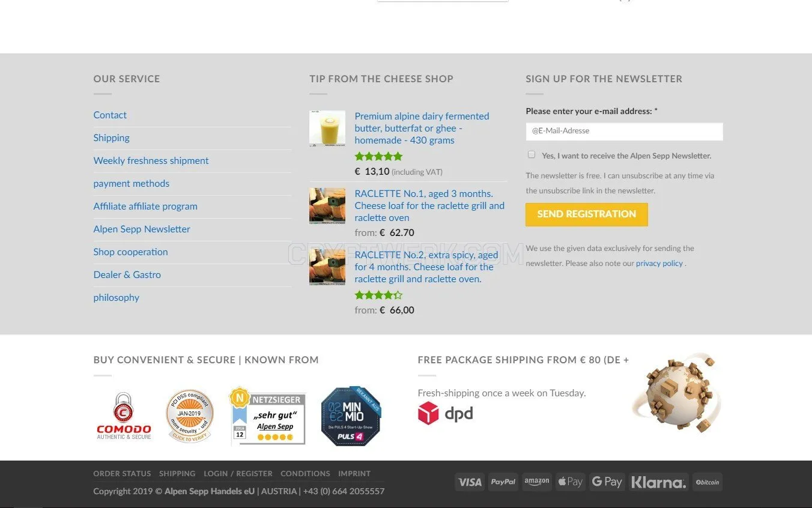The image size is (812, 508).
Task: Click the Google Pay icon
Action: (607, 482)
